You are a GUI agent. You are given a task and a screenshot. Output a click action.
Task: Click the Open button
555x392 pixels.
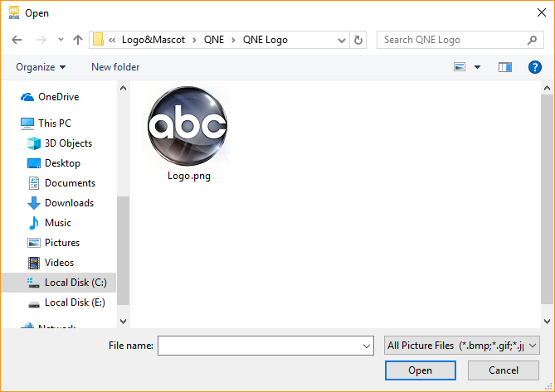(420, 370)
